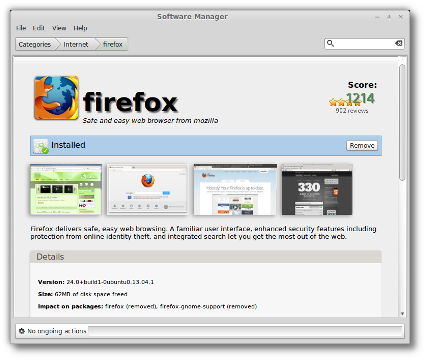This screenshot has width=426, height=360.
Task: Click the 'No ongoing actions' status text
Action: (57, 331)
